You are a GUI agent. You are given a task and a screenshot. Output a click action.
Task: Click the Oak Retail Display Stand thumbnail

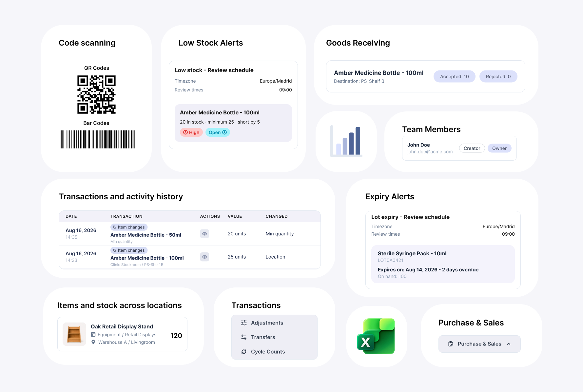pos(74,334)
